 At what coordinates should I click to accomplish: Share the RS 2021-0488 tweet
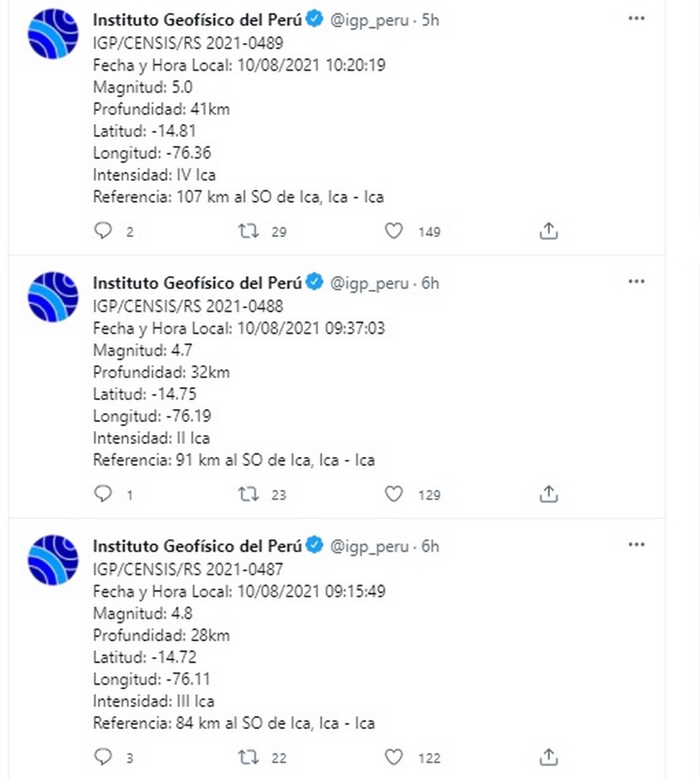(549, 494)
